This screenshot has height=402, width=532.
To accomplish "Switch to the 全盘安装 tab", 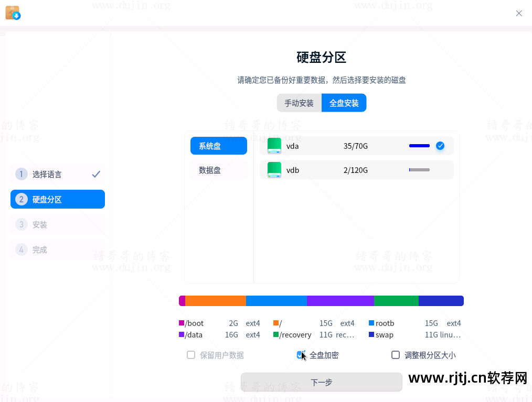I will point(344,103).
